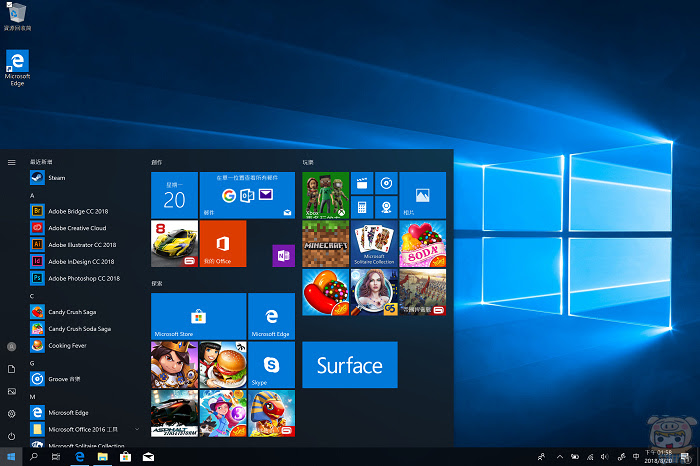Open the Xbox tile
This screenshot has width=700, height=466.
(x=325, y=195)
